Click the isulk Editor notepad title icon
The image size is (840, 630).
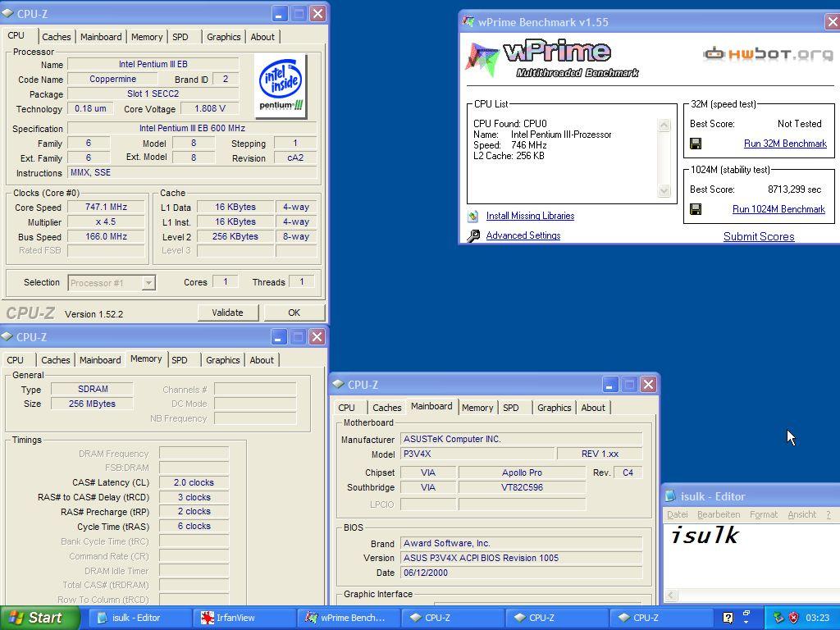coord(670,496)
